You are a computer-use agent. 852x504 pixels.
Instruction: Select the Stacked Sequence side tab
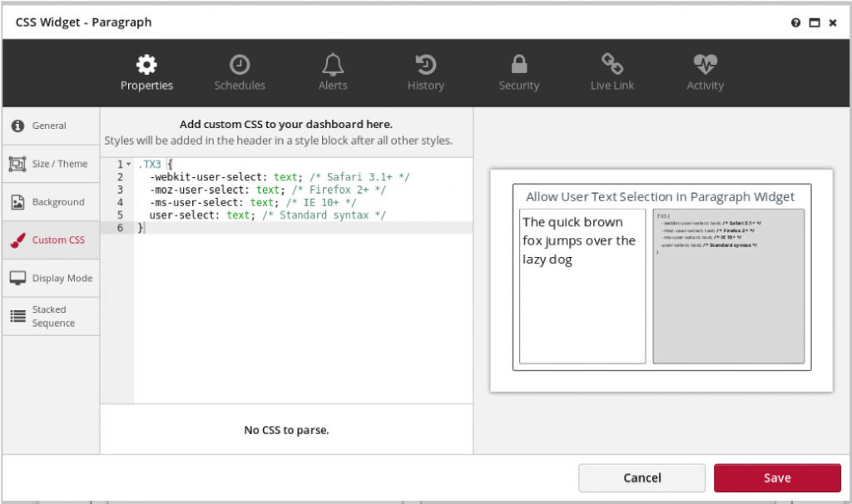point(51,316)
